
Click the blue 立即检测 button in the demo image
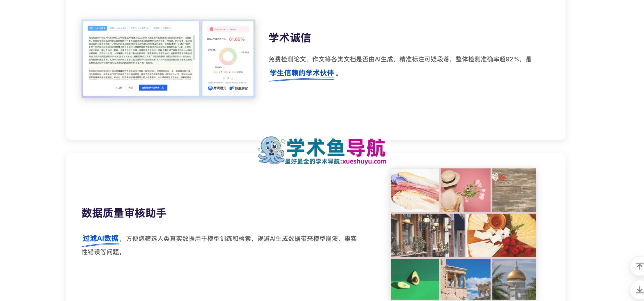coord(153,88)
